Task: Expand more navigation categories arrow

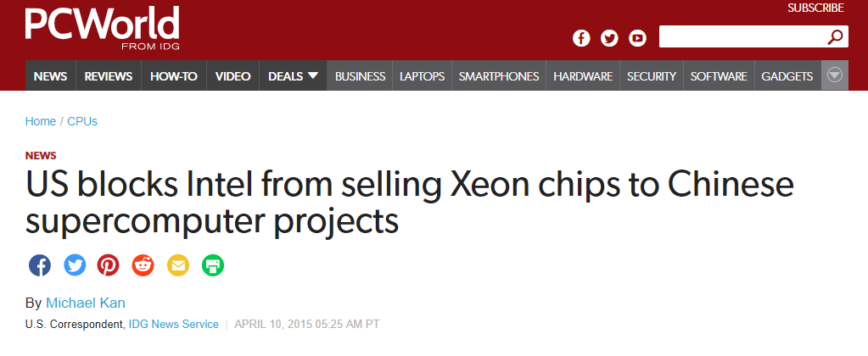Action: 834,75
